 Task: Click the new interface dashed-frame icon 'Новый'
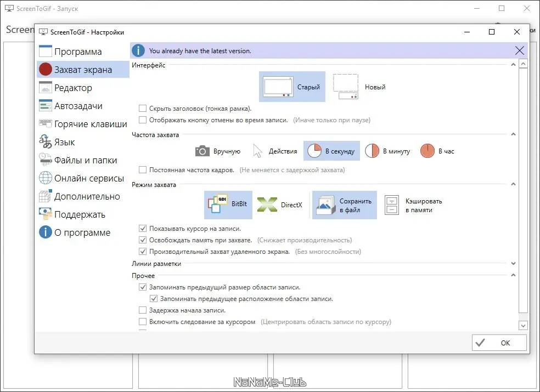pos(346,87)
